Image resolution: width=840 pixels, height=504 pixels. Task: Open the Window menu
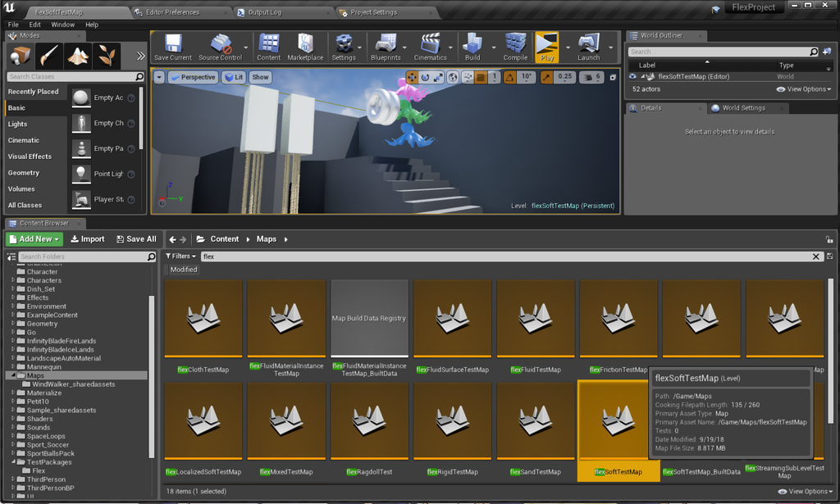click(x=62, y=25)
